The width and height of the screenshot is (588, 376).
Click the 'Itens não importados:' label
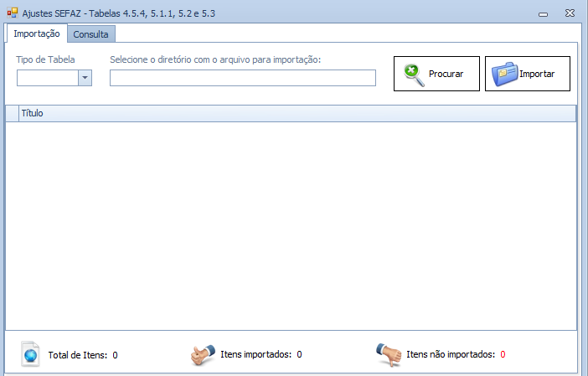(451, 354)
